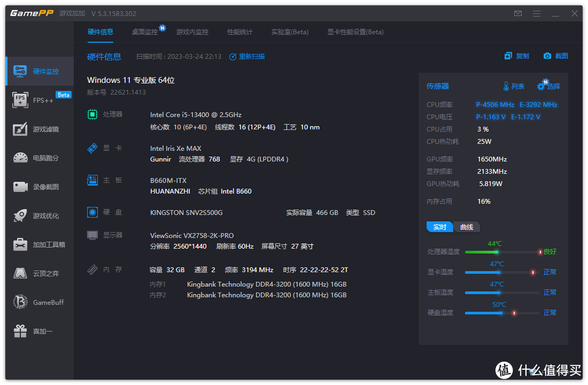This screenshot has width=588, height=385.
Task: Click the Intel Iris Xe MAX text
Action: (175, 149)
